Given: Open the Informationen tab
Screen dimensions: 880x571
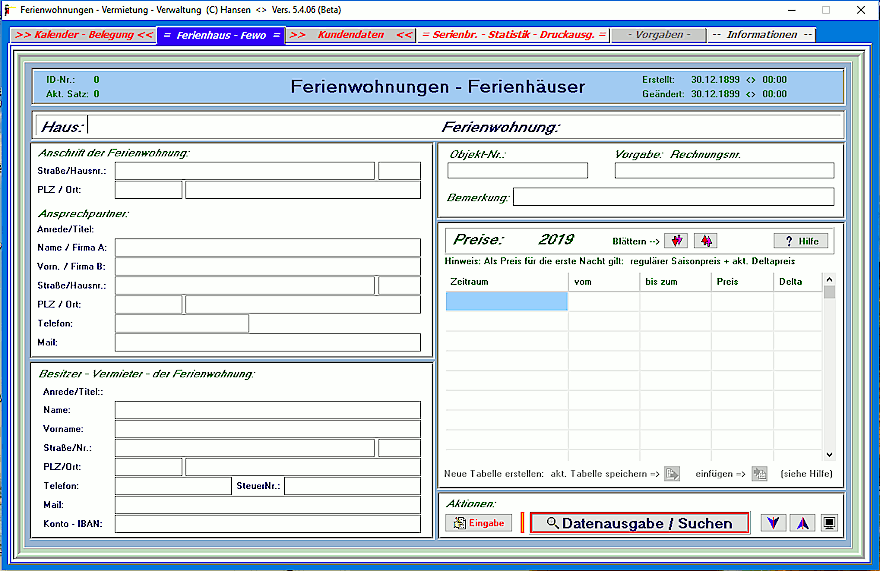Looking at the screenshot, I should (x=761, y=35).
